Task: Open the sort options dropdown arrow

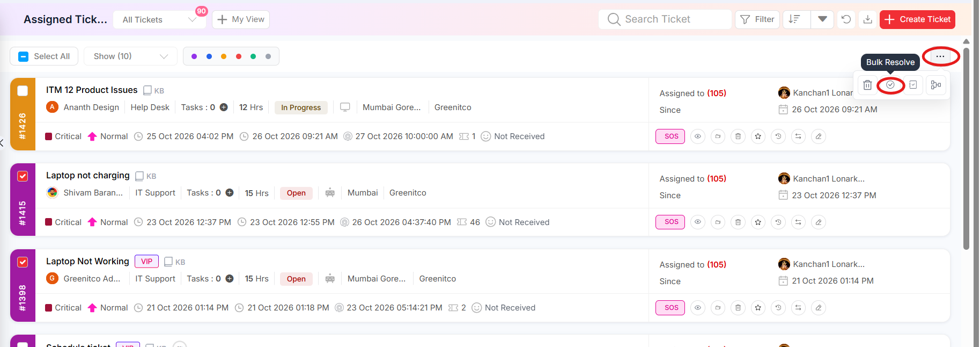Action: (822, 19)
